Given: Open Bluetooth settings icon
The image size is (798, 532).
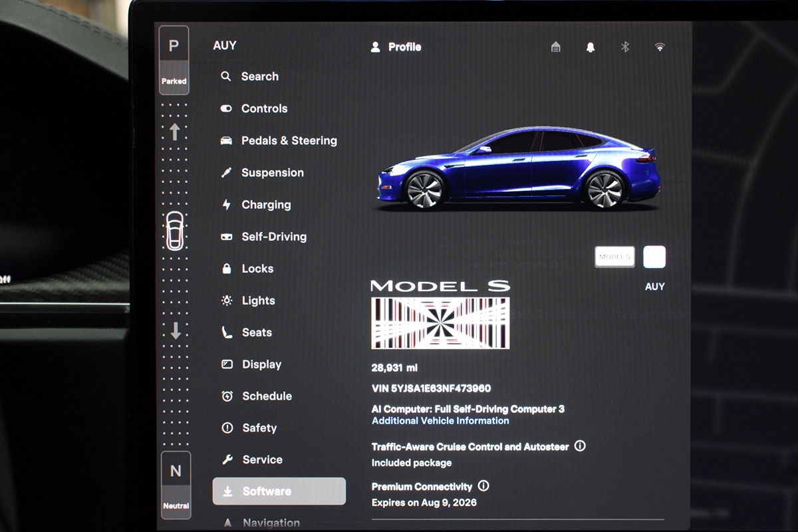Looking at the screenshot, I should pyautogui.click(x=625, y=47).
